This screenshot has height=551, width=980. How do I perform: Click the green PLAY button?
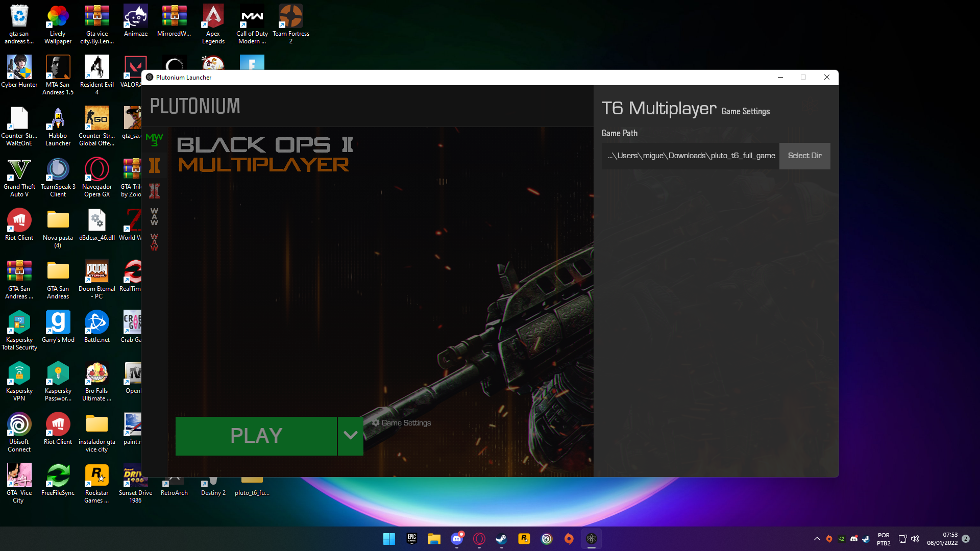pyautogui.click(x=256, y=436)
